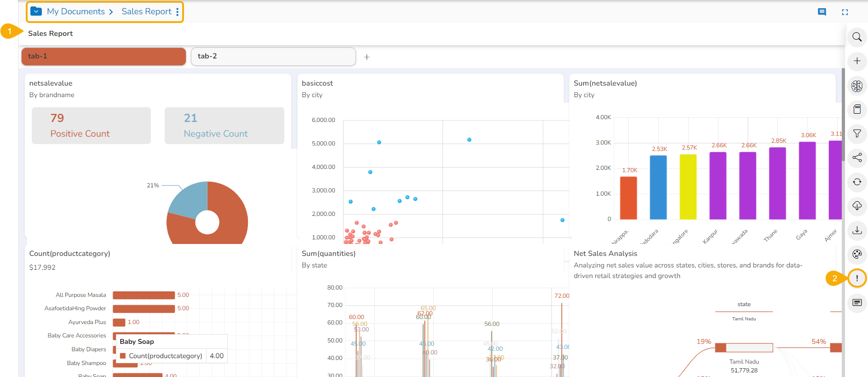Open the filter funnel icon
This screenshot has height=377, width=868.
857,133
